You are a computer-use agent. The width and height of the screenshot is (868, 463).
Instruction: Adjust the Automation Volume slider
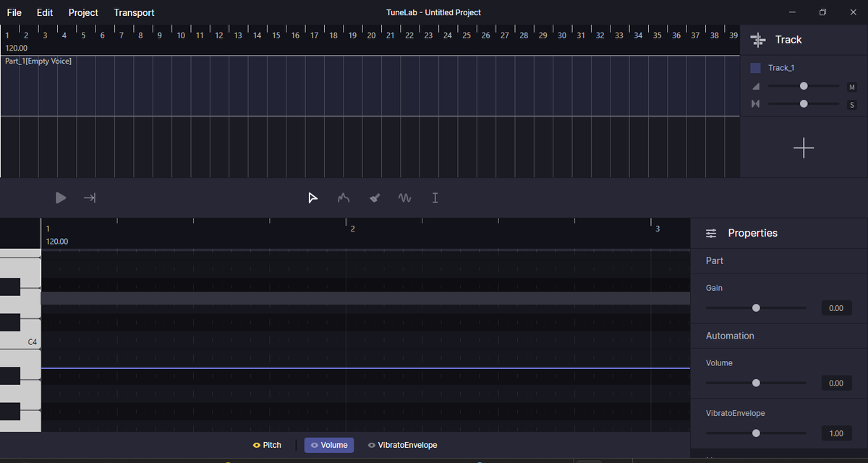pyautogui.click(x=756, y=383)
